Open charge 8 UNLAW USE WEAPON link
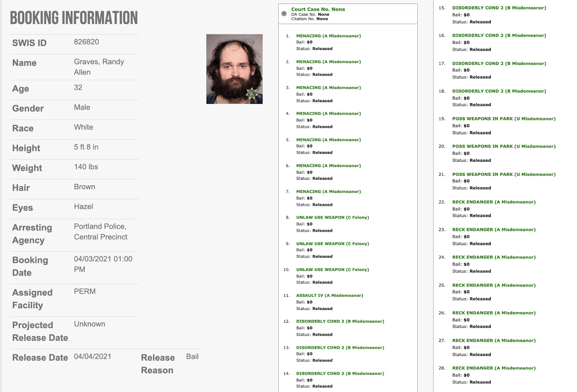Viewport: 577px width, 392px height. click(332, 218)
